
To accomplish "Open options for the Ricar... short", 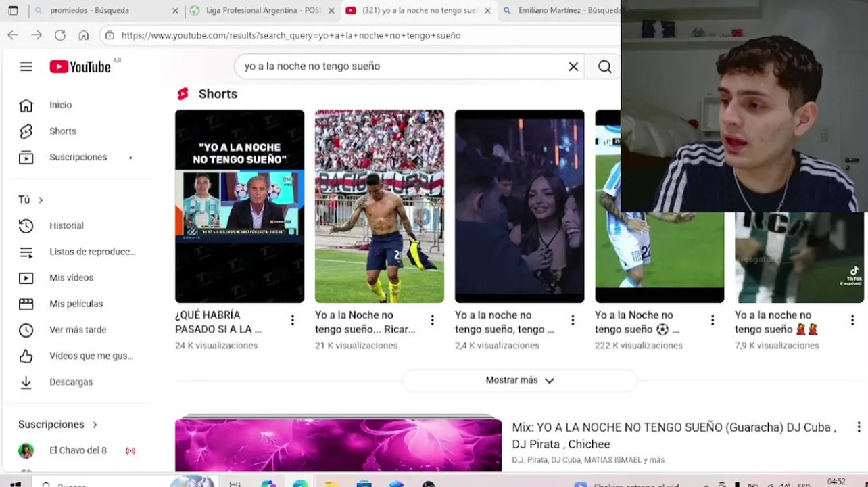I will (x=432, y=321).
